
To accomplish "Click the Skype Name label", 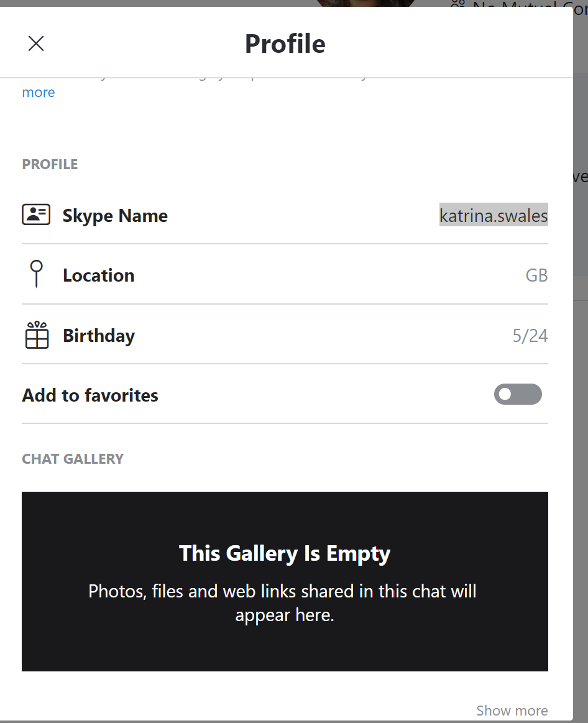I will tap(115, 216).
